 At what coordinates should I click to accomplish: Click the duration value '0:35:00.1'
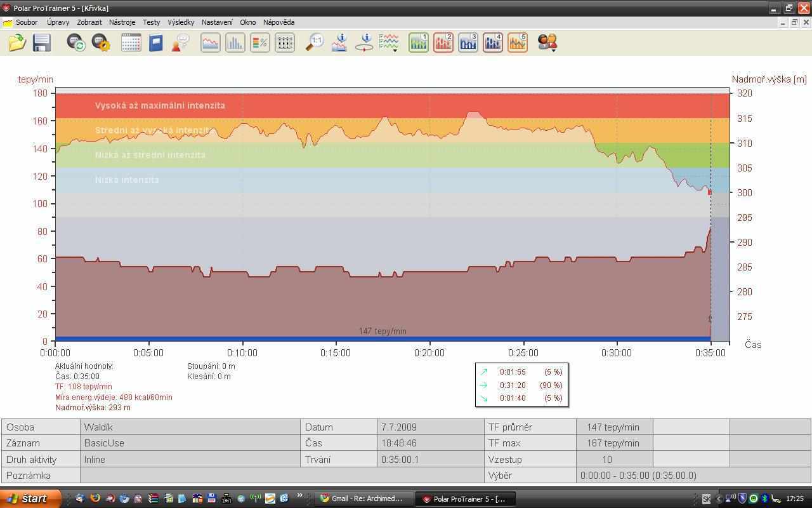pos(430,459)
